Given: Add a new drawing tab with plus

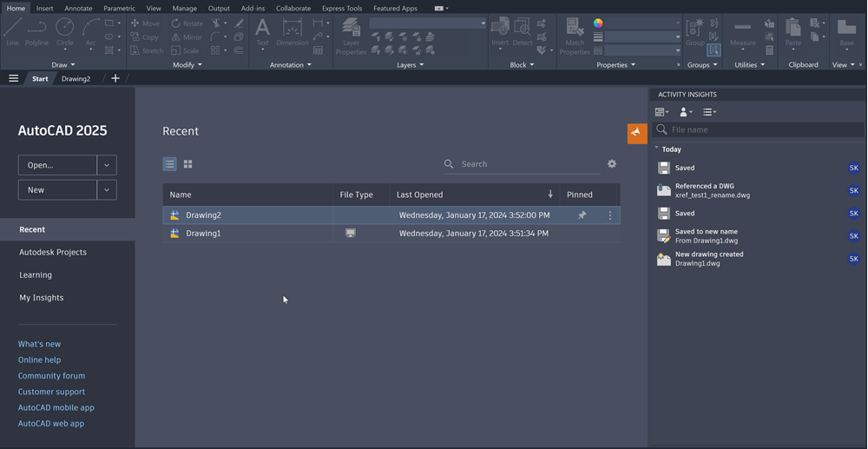Looking at the screenshot, I should tap(115, 78).
